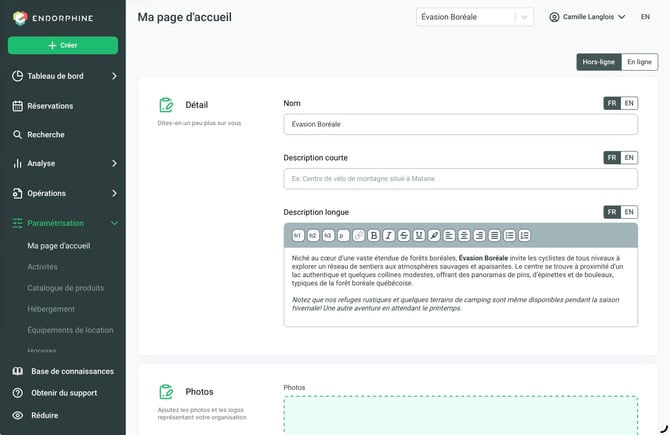Click the Description courte input field
Screen dimensions: 670x435
461,179
